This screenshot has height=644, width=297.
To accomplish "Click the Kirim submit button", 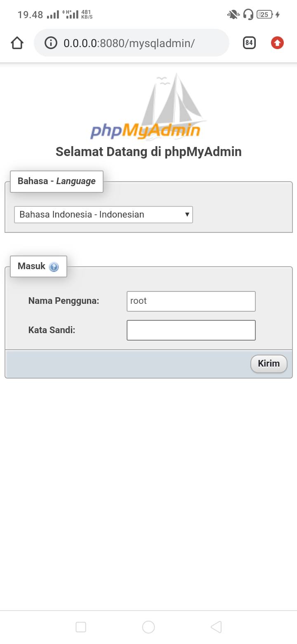I will click(269, 364).
